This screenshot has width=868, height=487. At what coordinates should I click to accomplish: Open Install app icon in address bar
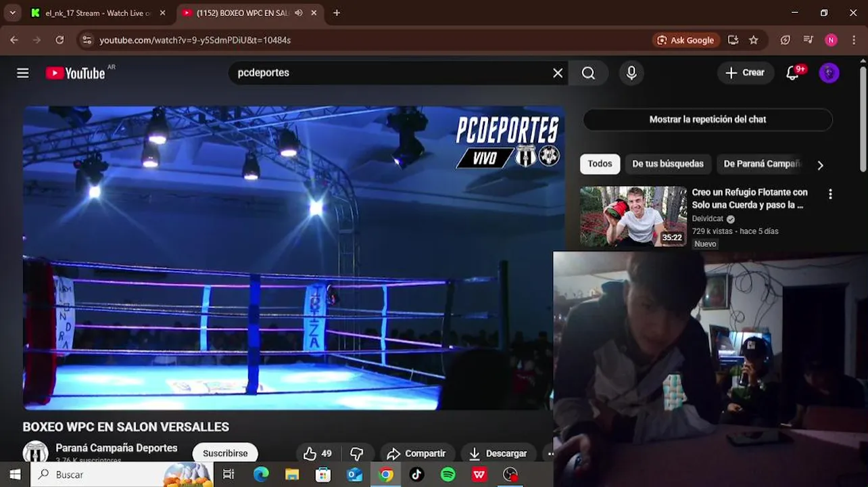[x=733, y=40]
